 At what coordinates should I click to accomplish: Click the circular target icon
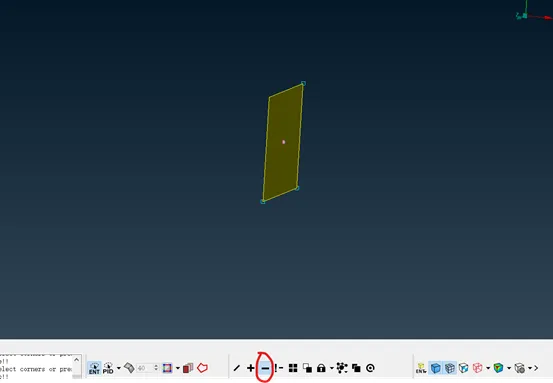(370, 368)
